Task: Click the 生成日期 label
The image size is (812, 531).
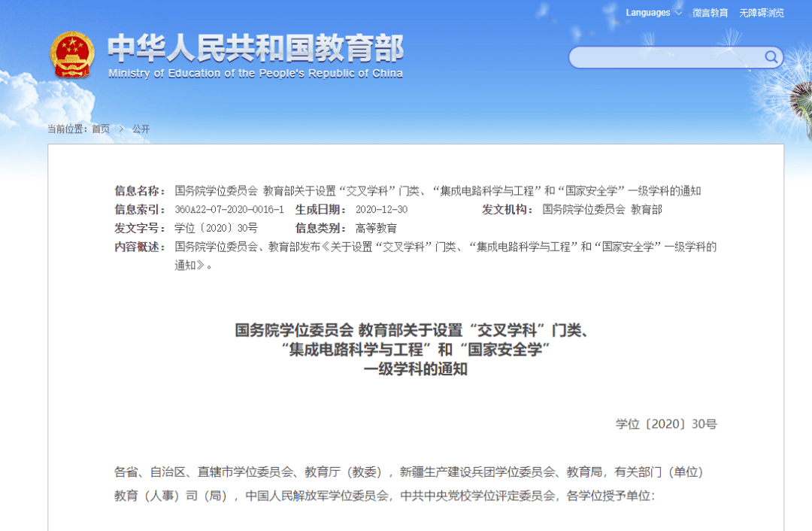Action: (320, 210)
